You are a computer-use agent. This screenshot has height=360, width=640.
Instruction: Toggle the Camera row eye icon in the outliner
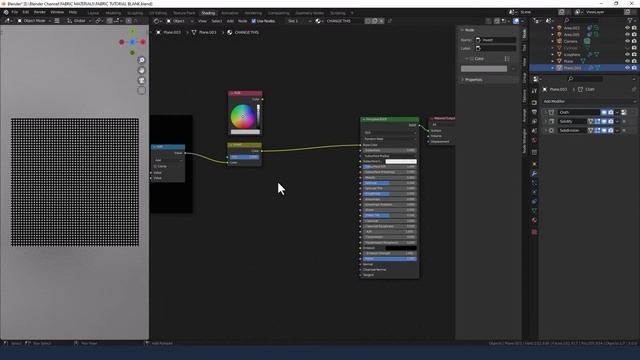[x=627, y=41]
